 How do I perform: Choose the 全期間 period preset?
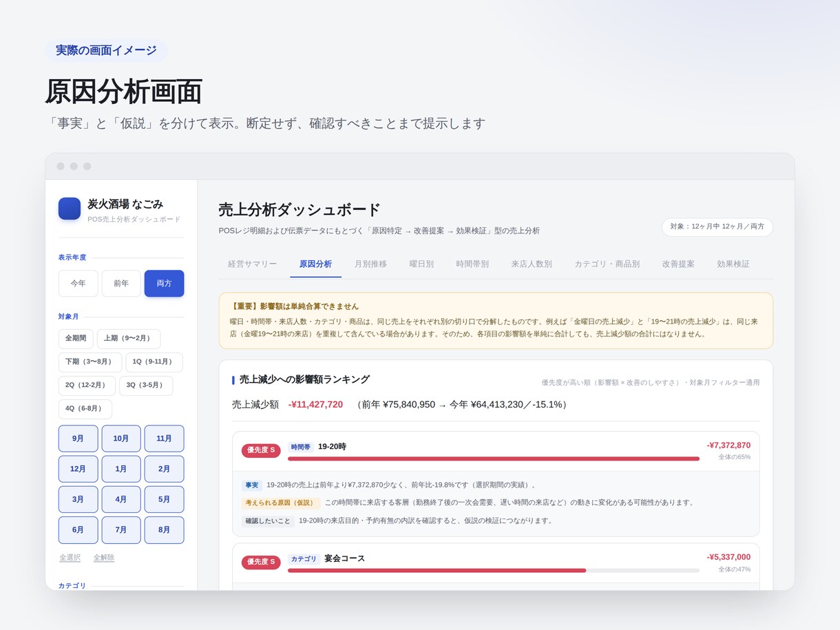point(76,339)
